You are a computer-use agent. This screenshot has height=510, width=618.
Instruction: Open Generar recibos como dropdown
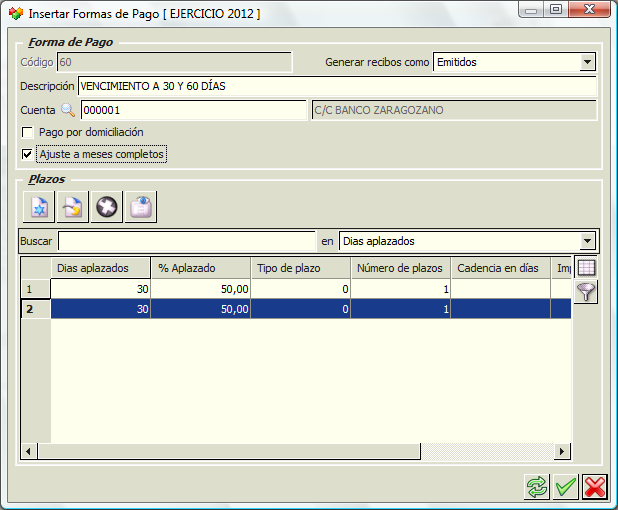(x=587, y=62)
